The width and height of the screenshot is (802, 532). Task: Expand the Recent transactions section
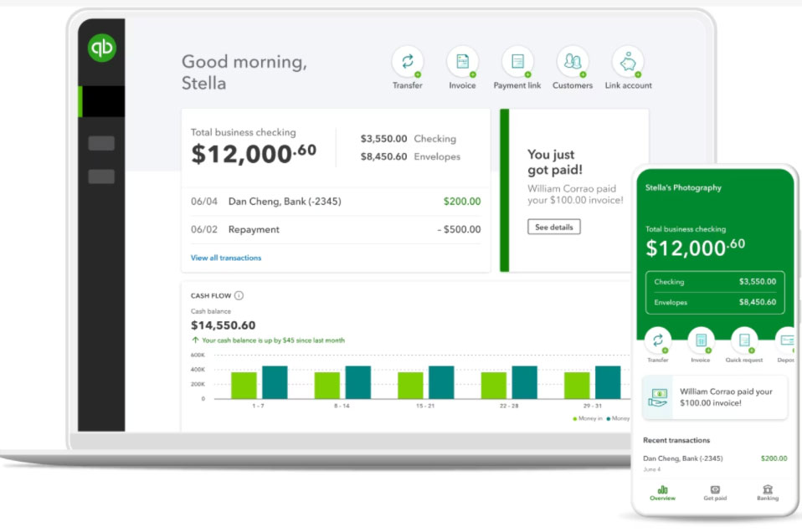coord(676,439)
